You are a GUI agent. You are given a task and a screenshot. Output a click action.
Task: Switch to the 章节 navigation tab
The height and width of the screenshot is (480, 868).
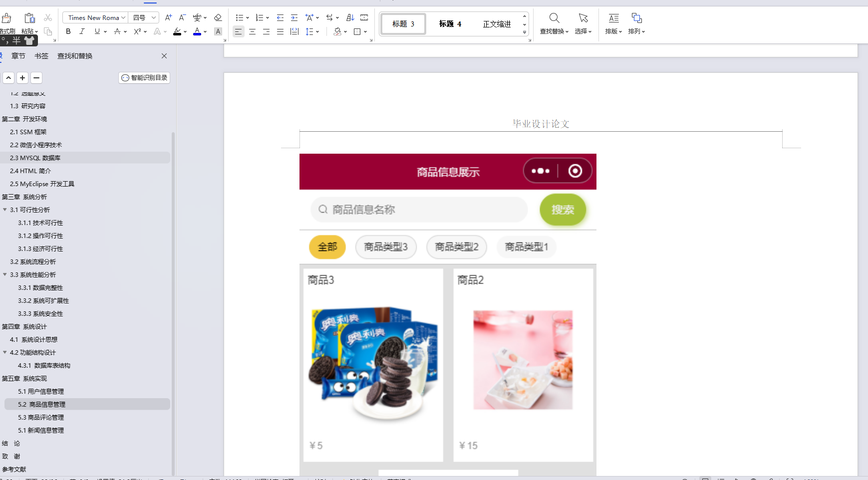18,56
